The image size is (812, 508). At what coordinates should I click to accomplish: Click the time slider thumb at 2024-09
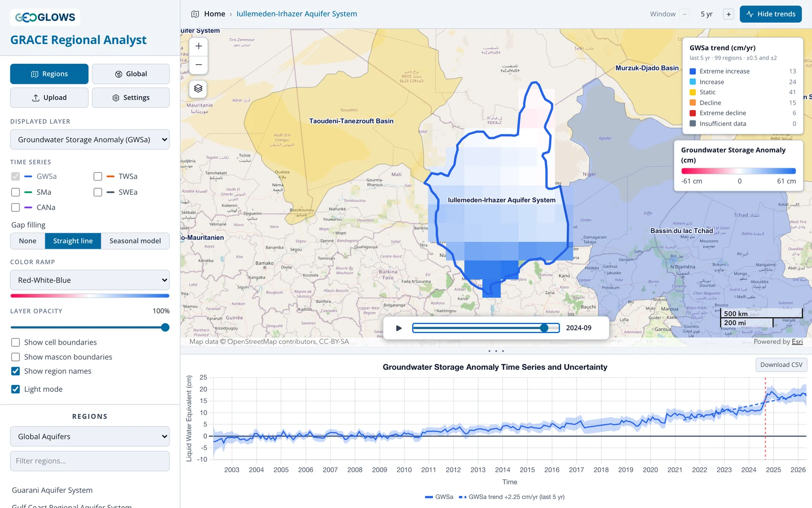click(544, 328)
